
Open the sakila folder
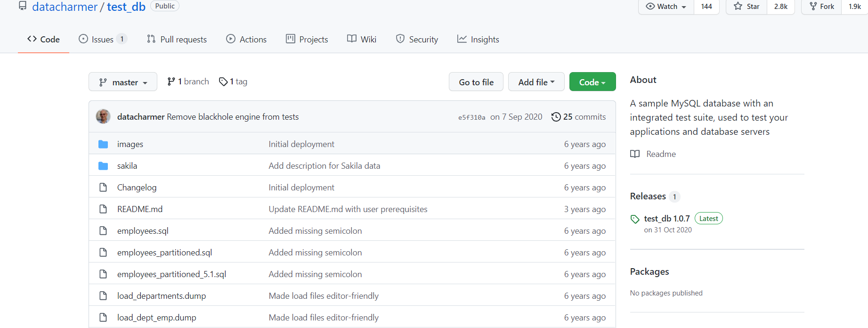[127, 166]
